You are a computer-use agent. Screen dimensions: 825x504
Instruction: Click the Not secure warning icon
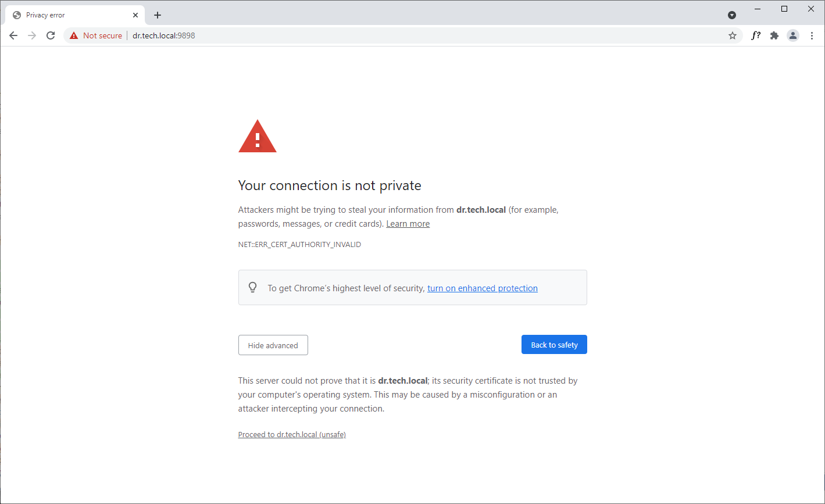pyautogui.click(x=73, y=35)
